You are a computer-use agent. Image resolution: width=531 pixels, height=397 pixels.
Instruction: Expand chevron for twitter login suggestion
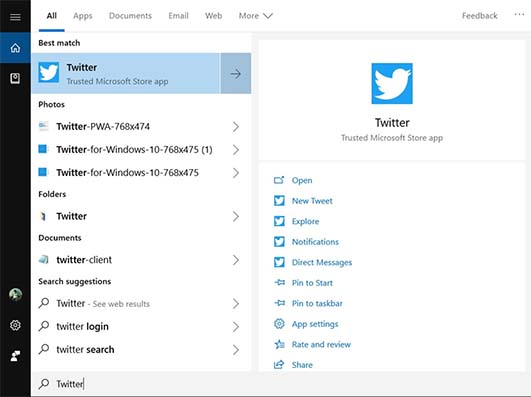236,327
